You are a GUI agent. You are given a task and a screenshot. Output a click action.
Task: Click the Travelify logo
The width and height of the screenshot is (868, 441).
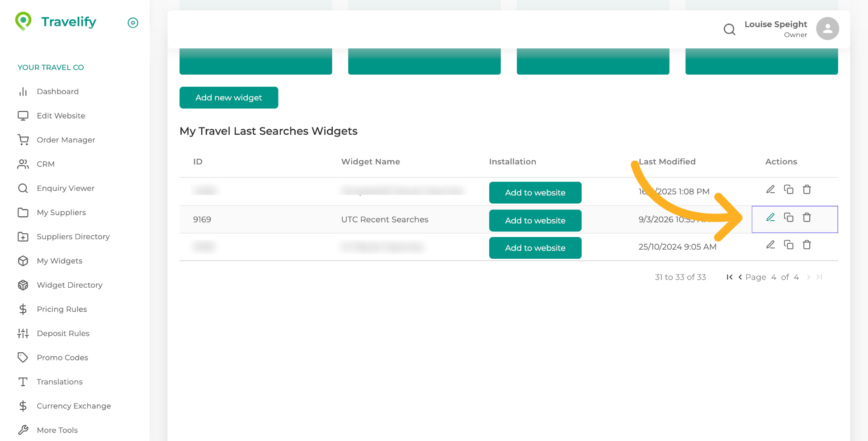tap(56, 22)
